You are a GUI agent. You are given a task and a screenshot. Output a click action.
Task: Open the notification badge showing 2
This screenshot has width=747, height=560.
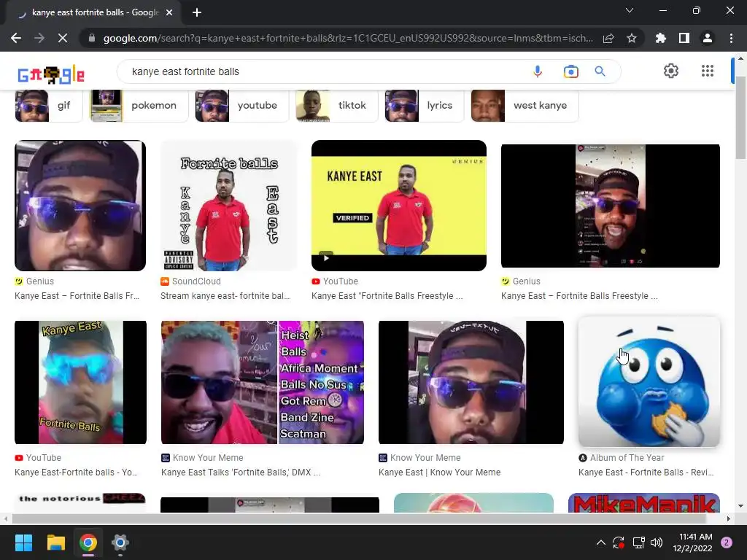(727, 542)
